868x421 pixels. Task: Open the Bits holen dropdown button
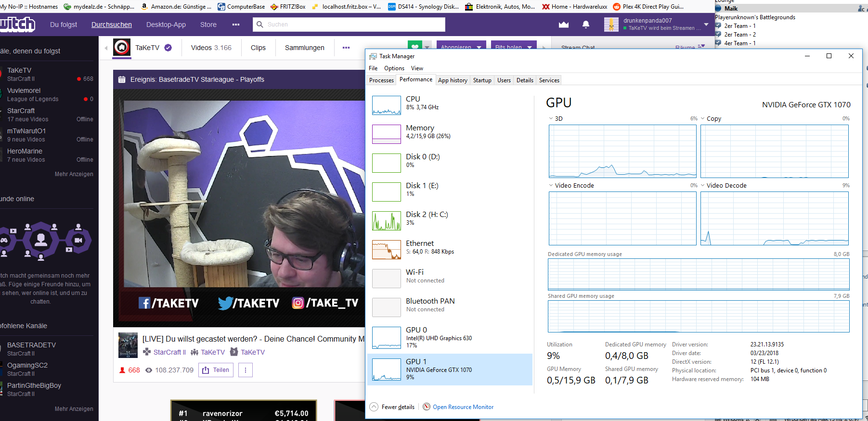coord(513,46)
